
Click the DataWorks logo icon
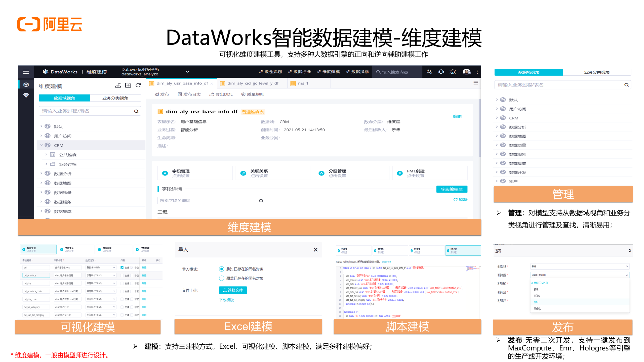(x=45, y=72)
